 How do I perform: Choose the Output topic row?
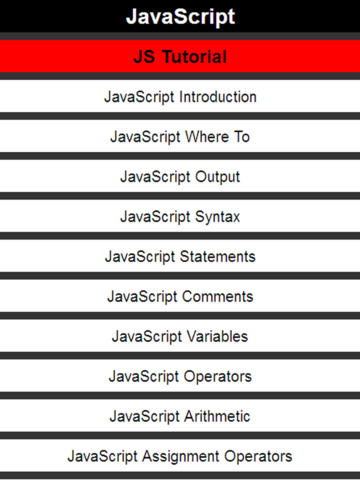[x=180, y=176]
